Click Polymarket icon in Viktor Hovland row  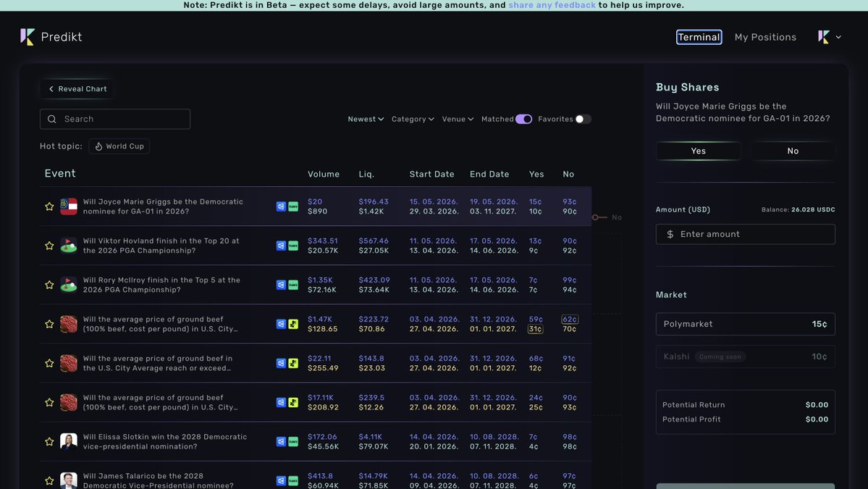[x=281, y=246]
